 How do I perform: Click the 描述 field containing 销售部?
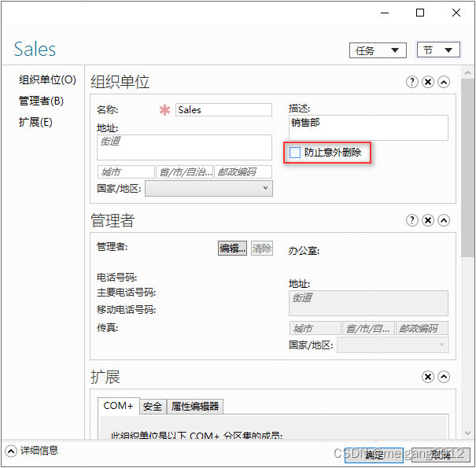coord(368,127)
